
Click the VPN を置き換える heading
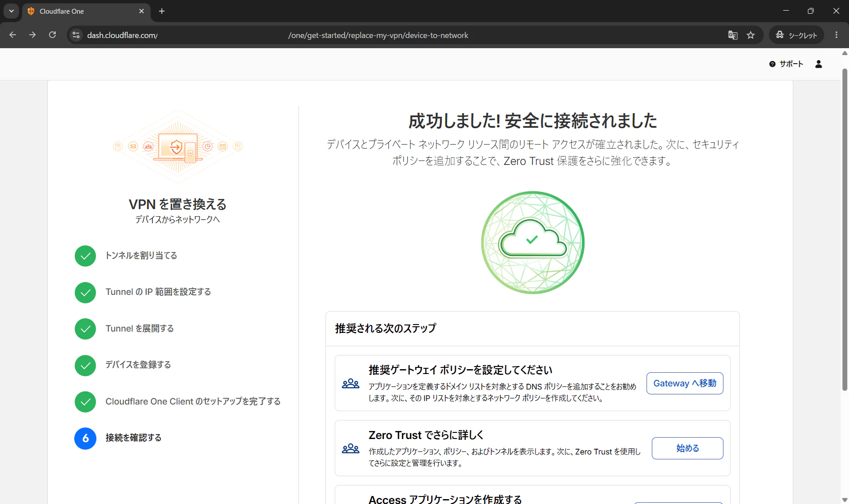point(177,204)
